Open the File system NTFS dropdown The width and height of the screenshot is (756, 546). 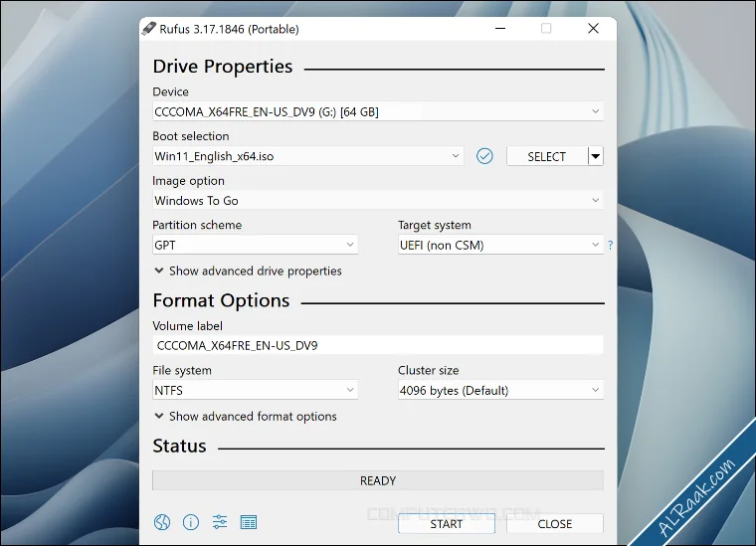coord(255,390)
